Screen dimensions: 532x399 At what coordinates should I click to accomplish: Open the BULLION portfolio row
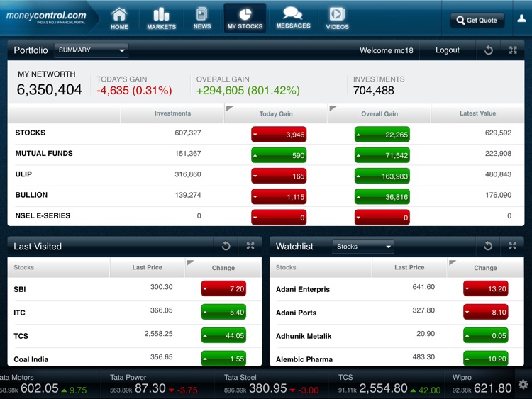[x=266, y=196]
